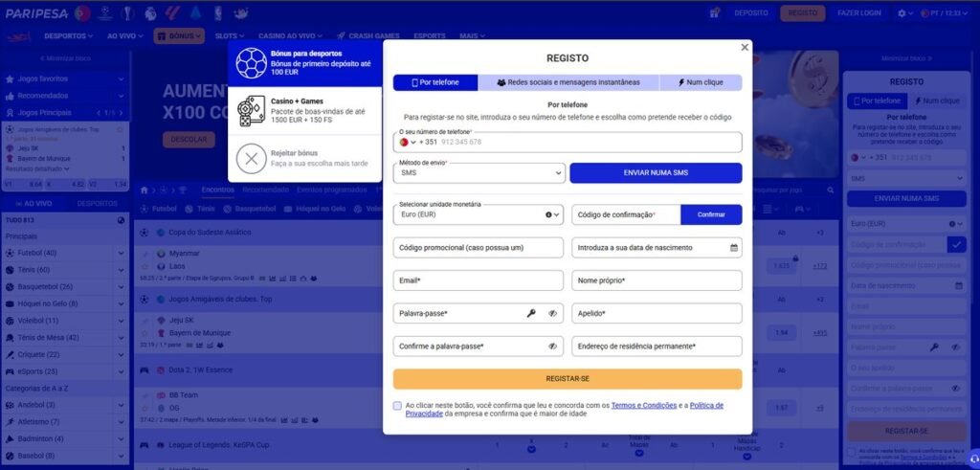Expand the DESPORTOS menu in nav bar
This screenshot has height=470, width=980.
(68, 36)
